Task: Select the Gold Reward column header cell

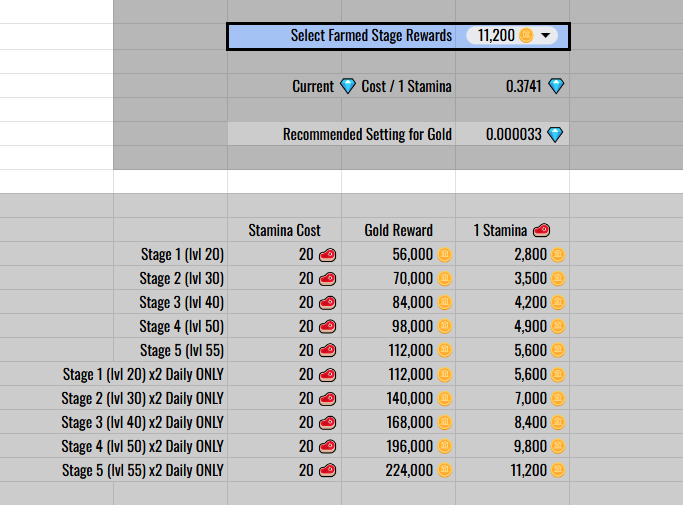Action: [398, 231]
